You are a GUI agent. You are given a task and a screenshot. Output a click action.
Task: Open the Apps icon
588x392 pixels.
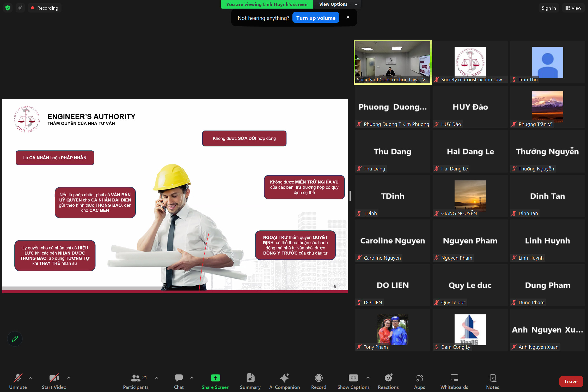(x=419, y=378)
